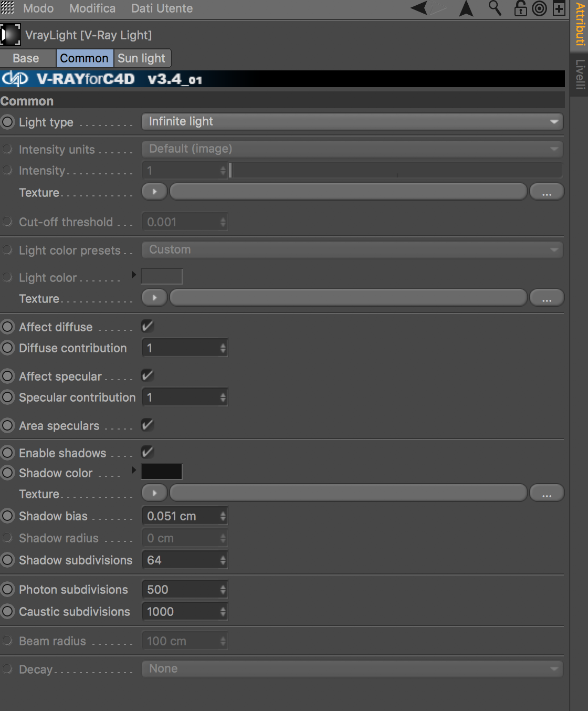This screenshot has width=588, height=711.
Task: Click Shadow subdivisions value field
Action: tap(180, 560)
